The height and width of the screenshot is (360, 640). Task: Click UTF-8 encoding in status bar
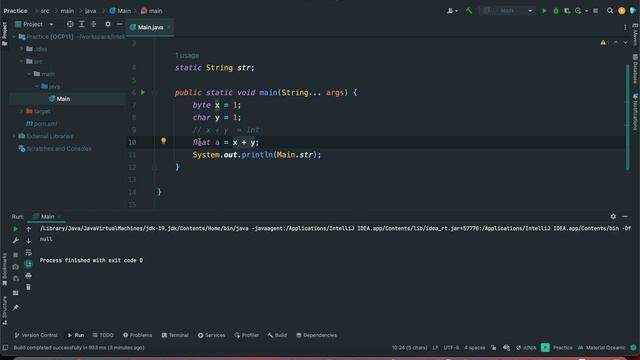coord(451,348)
